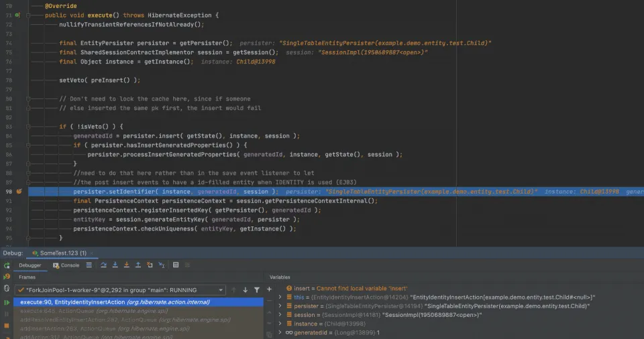Stop the debug process
This screenshot has width=644, height=339.
(7, 326)
